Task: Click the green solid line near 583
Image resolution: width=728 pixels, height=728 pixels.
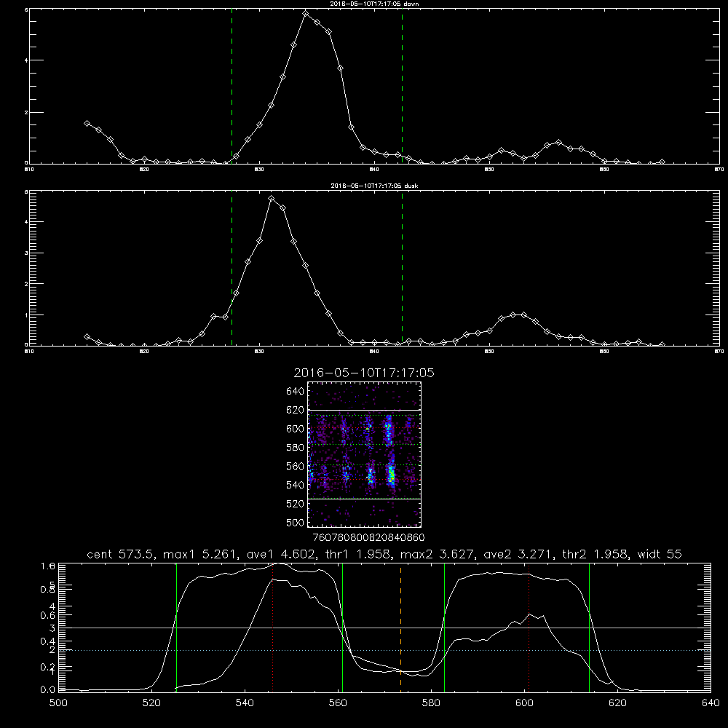Action: click(444, 628)
